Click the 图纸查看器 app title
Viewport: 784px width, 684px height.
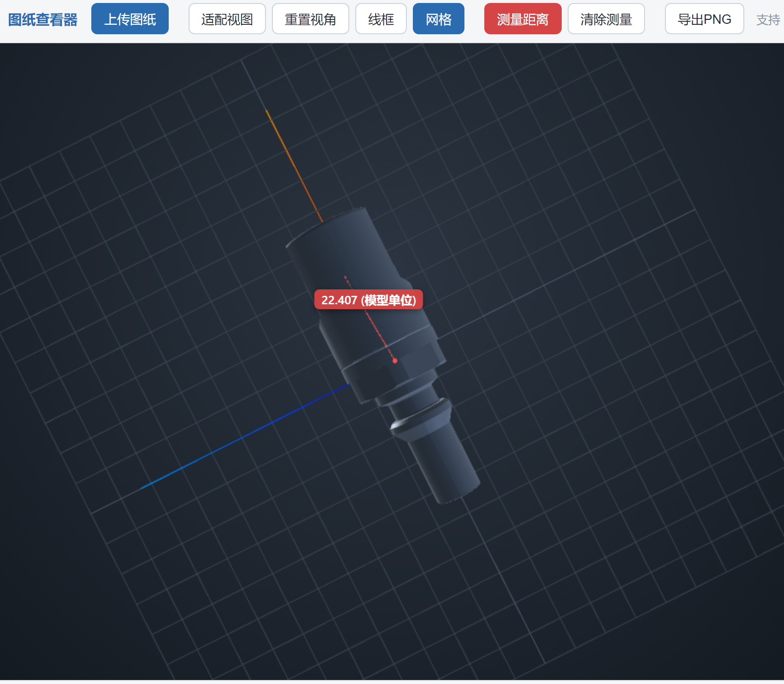(43, 19)
